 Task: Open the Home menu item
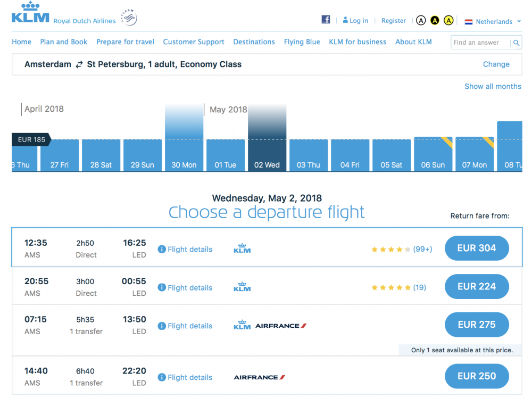click(x=21, y=42)
